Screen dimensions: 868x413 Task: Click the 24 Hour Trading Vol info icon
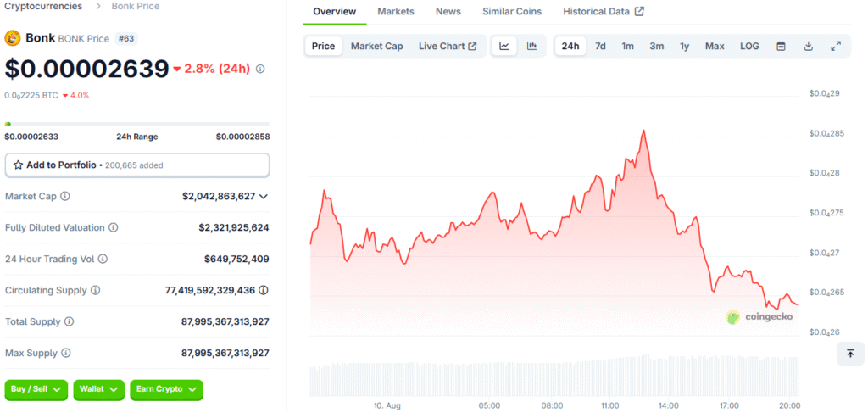(x=103, y=259)
